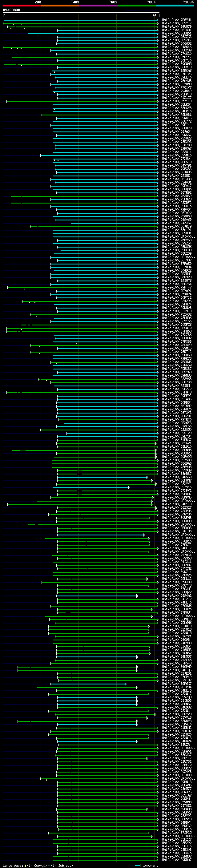Select hit label UniRef100_B6DQ61
The image size is (197, 868).
coord(176,33)
